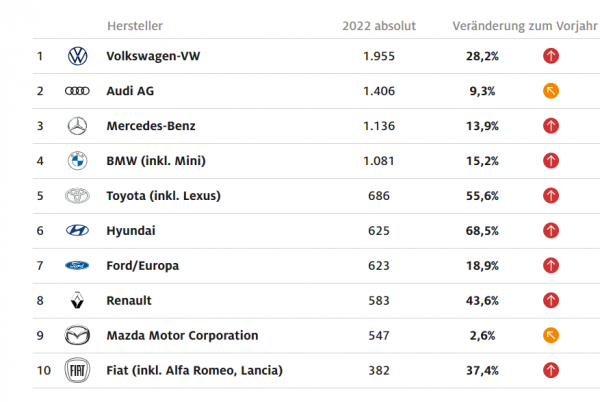
Task: Click the Volkswagen logo icon
Action: pyautogui.click(x=77, y=56)
